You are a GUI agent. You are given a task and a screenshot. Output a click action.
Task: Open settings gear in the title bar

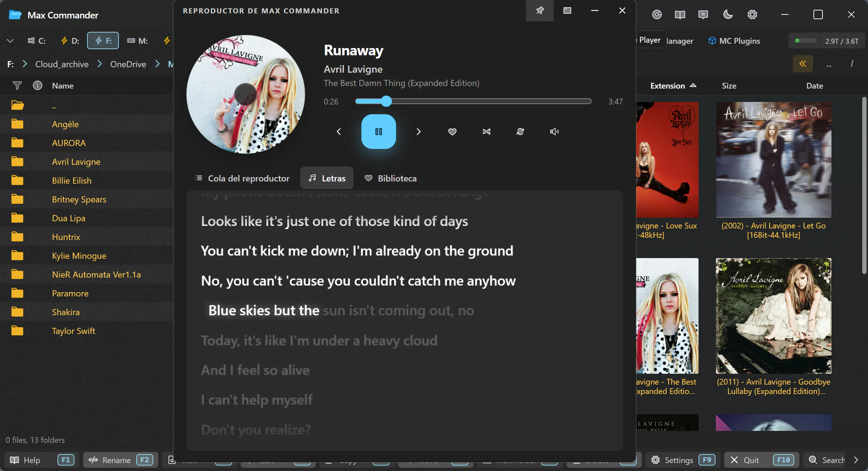click(752, 14)
